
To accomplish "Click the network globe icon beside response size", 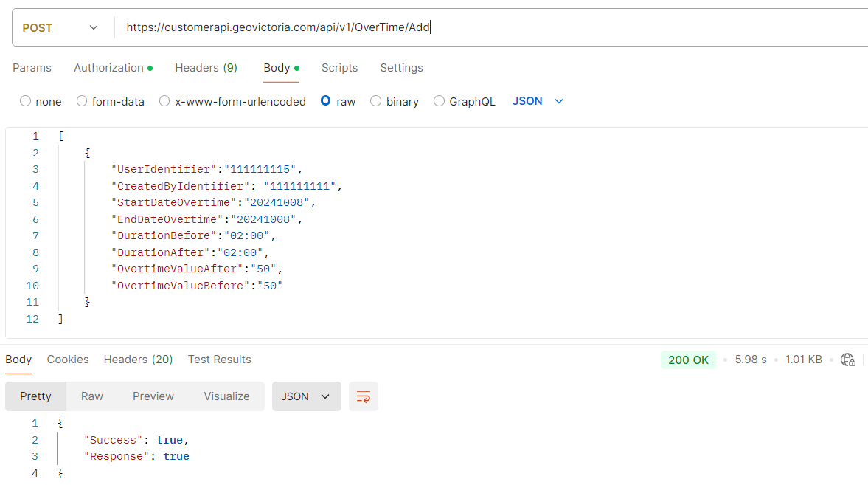I will pyautogui.click(x=848, y=360).
